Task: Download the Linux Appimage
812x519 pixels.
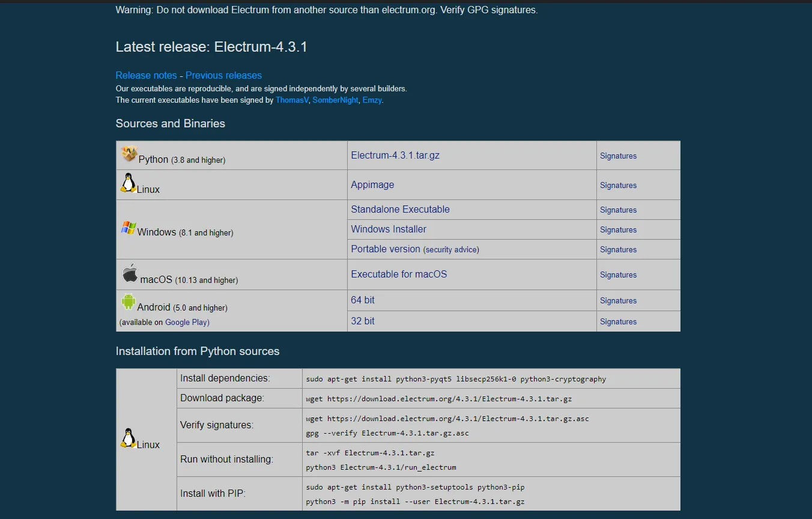Action: 372,185
